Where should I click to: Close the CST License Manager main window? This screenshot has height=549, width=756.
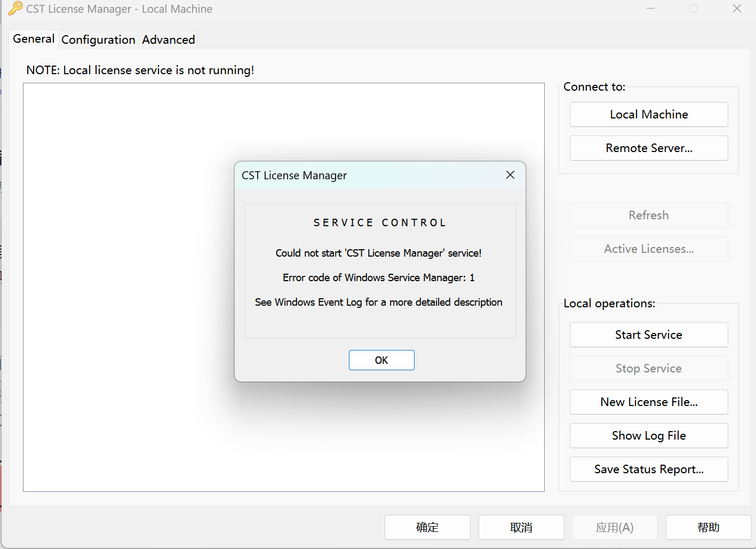737,9
